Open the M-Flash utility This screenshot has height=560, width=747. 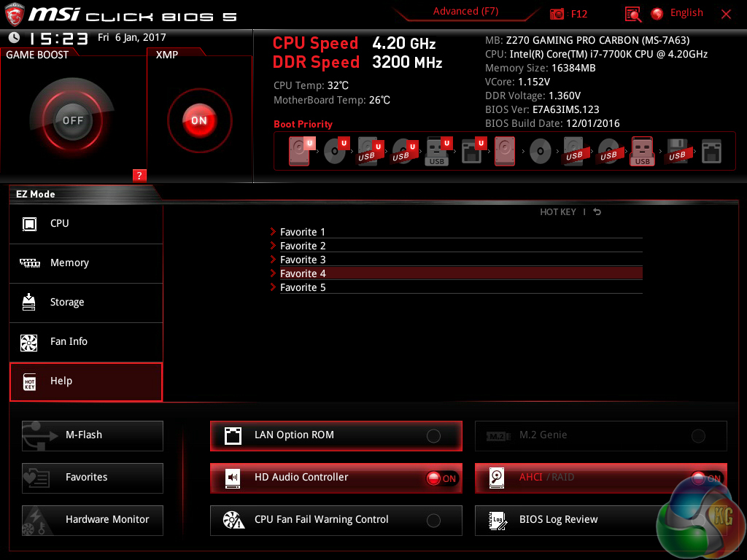(93, 435)
